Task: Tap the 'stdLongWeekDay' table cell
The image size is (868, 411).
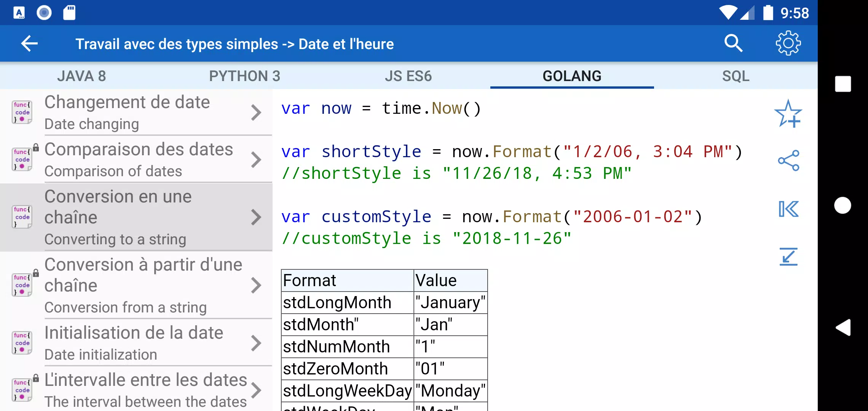Action: click(x=348, y=391)
